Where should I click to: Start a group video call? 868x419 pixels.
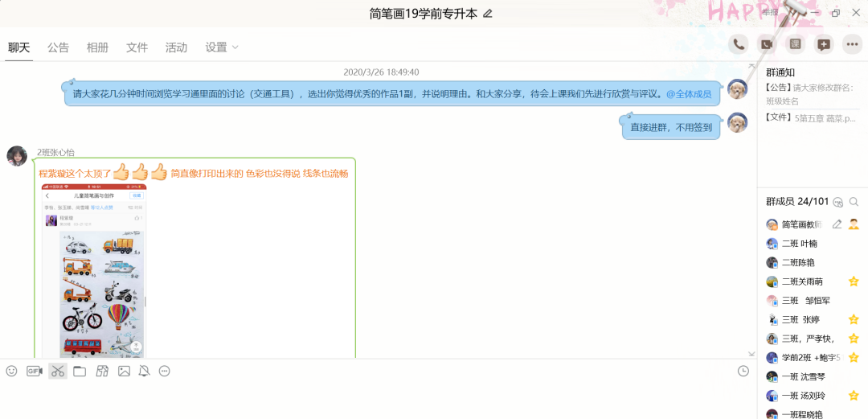767,45
